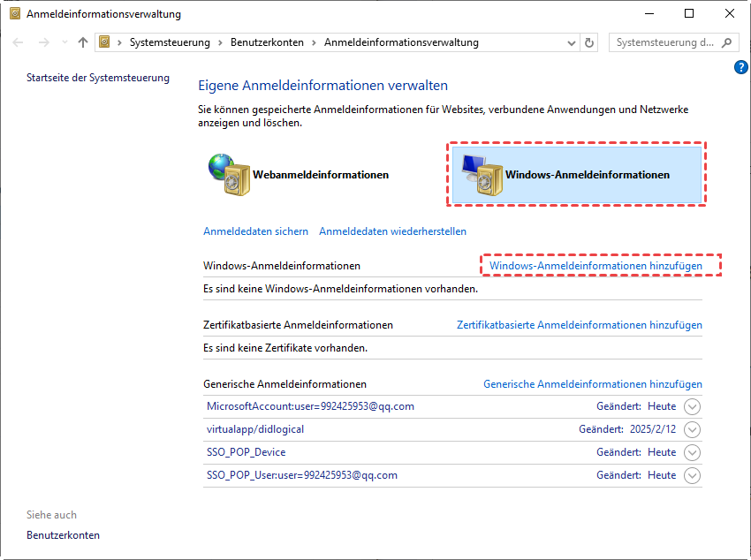Click the address bar safe icon

click(x=106, y=42)
